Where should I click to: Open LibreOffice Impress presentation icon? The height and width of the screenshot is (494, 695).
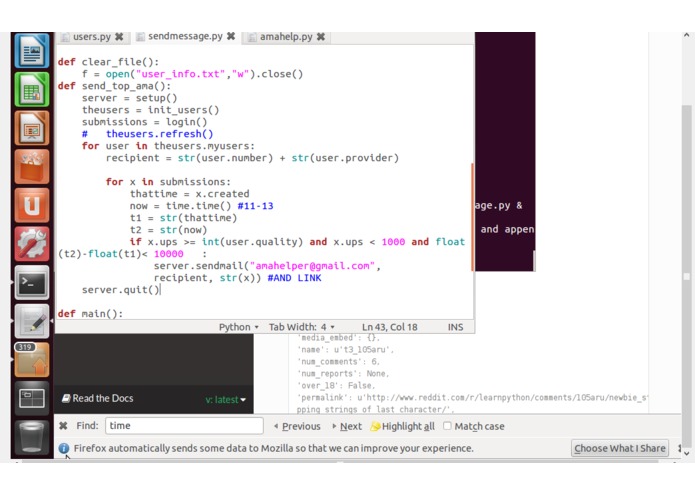(x=32, y=128)
